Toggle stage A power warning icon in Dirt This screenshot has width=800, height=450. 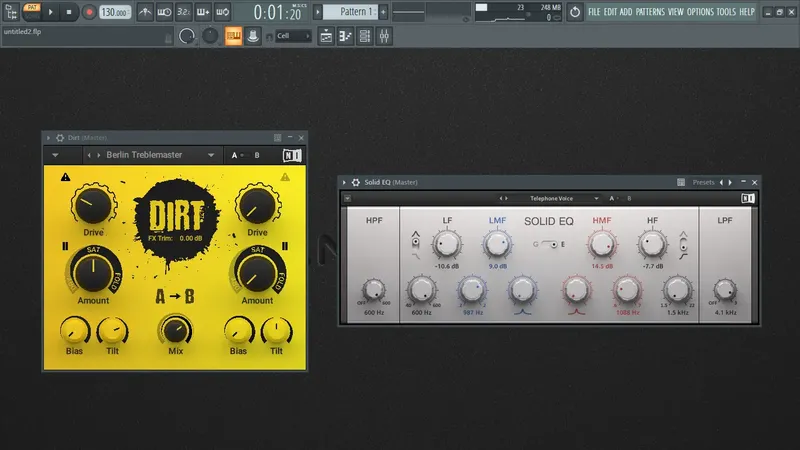click(x=65, y=177)
